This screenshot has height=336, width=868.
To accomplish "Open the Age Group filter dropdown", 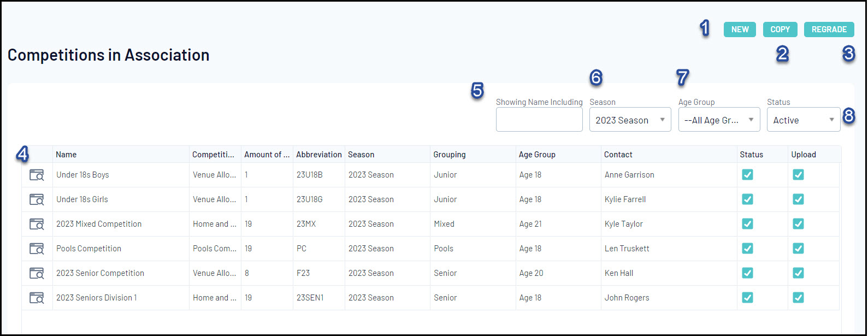I will (x=719, y=120).
